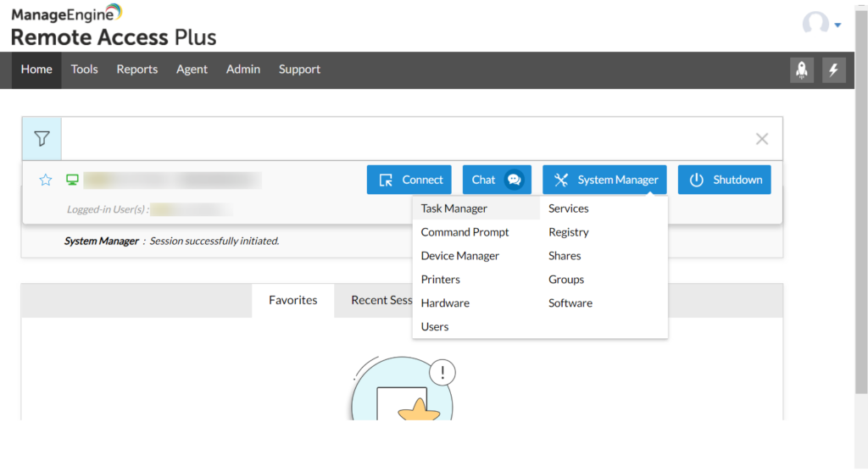Viewport: 868px width, 472px height.
Task: Click the filter funnel icon
Action: coord(42,139)
